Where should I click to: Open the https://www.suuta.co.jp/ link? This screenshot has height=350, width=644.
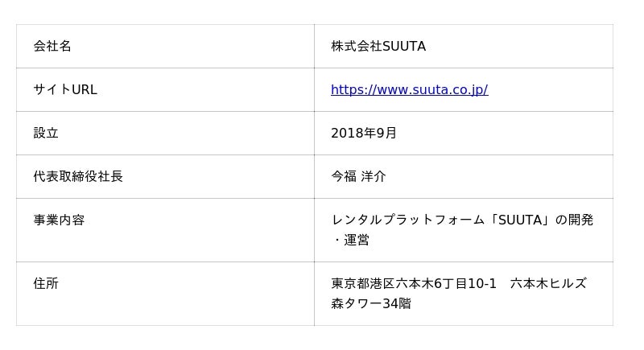pos(409,90)
